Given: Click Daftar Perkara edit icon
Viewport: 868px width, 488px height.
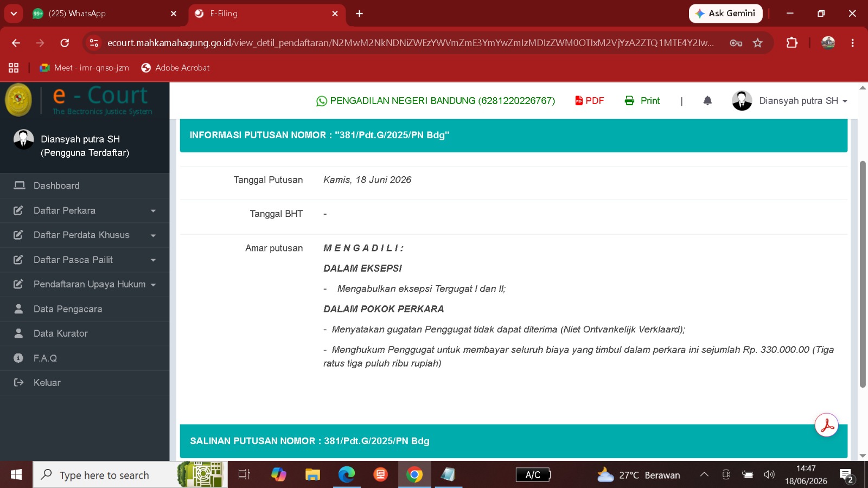Looking at the screenshot, I should pyautogui.click(x=18, y=210).
